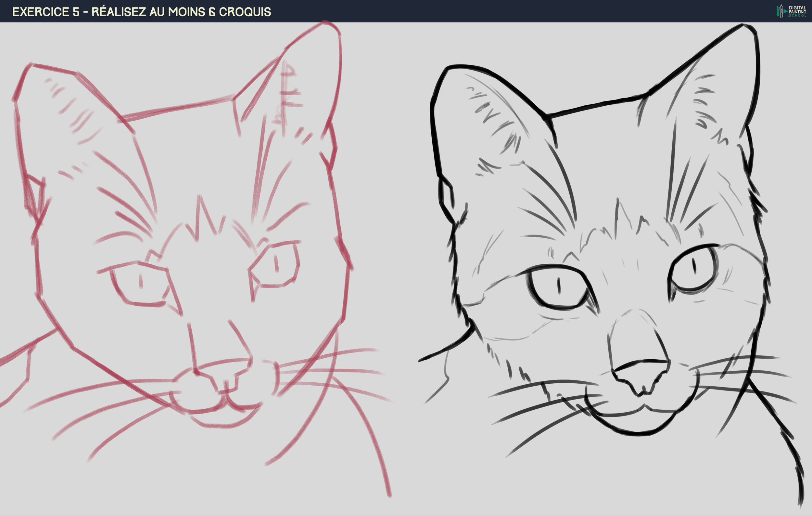Click the pen illustration inside the logo mark
The image size is (812, 516).
tap(781, 11)
